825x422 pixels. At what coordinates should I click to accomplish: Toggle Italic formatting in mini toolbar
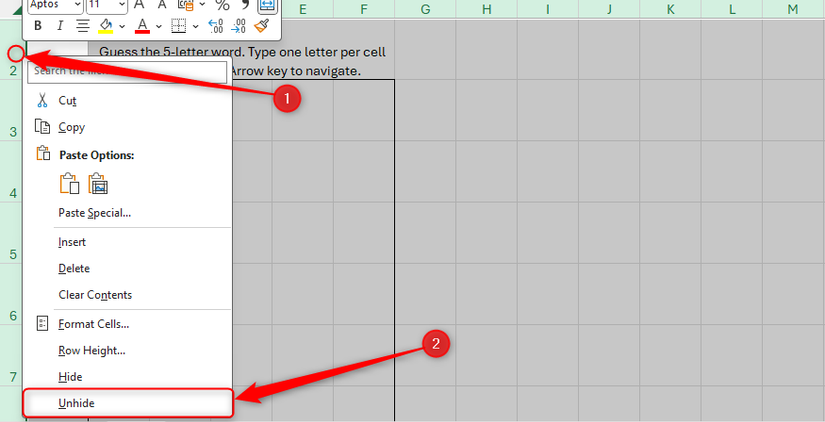pos(60,25)
